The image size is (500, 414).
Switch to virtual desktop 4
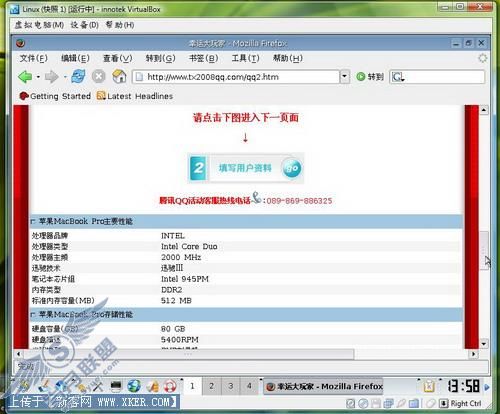coord(249,386)
